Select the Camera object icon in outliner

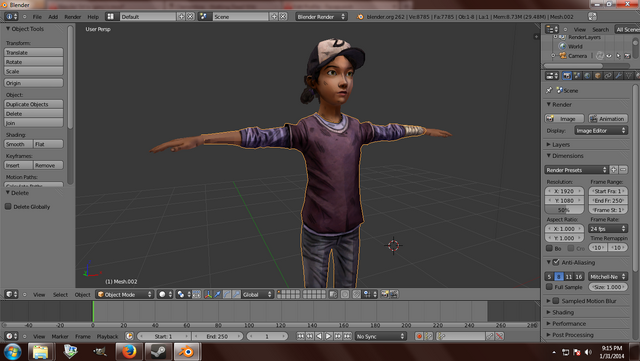(563, 56)
